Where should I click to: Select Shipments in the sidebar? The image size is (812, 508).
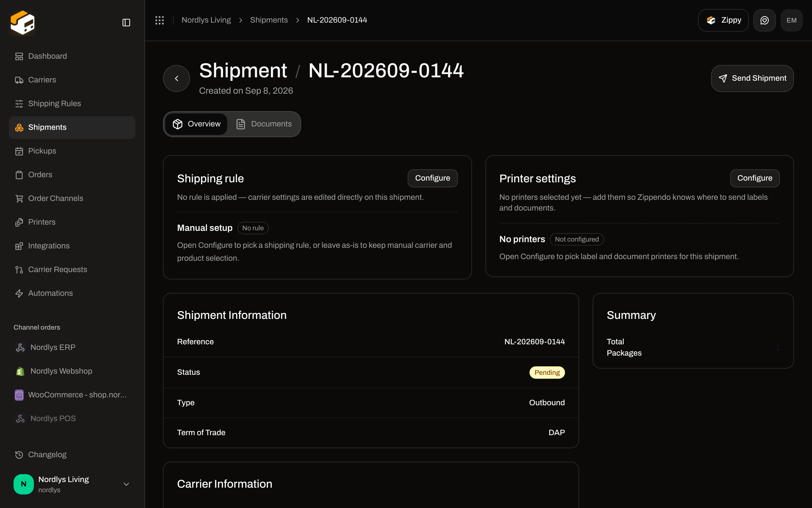click(72, 127)
